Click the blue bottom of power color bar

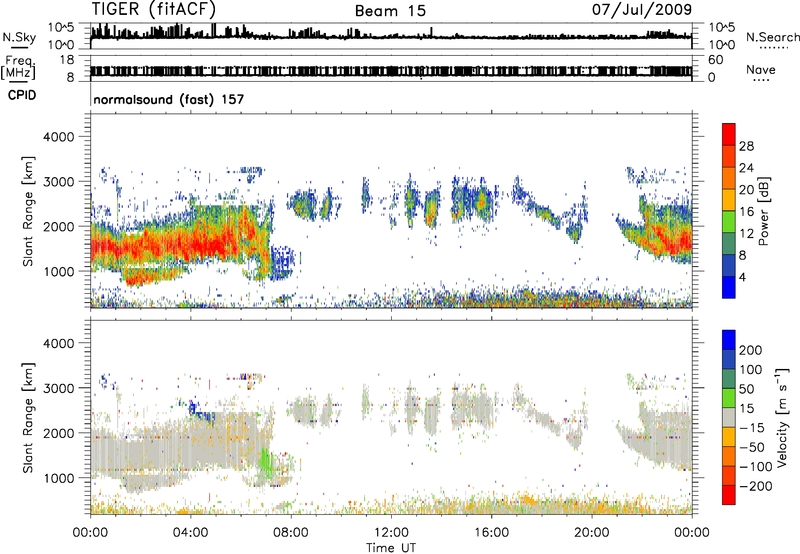[729, 287]
